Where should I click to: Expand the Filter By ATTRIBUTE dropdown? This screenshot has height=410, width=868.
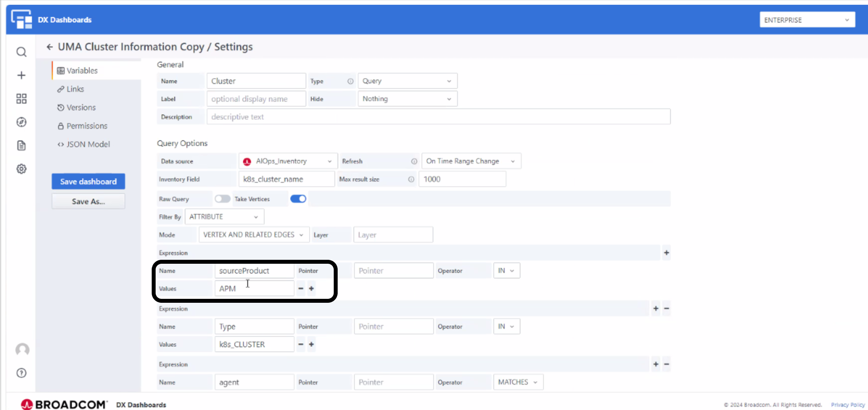click(x=224, y=217)
